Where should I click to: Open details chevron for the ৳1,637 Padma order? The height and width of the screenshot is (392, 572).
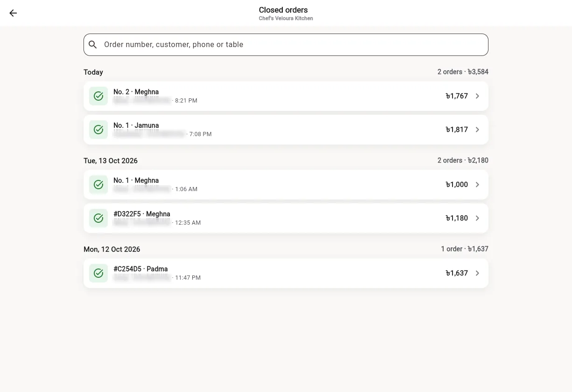coord(477,273)
